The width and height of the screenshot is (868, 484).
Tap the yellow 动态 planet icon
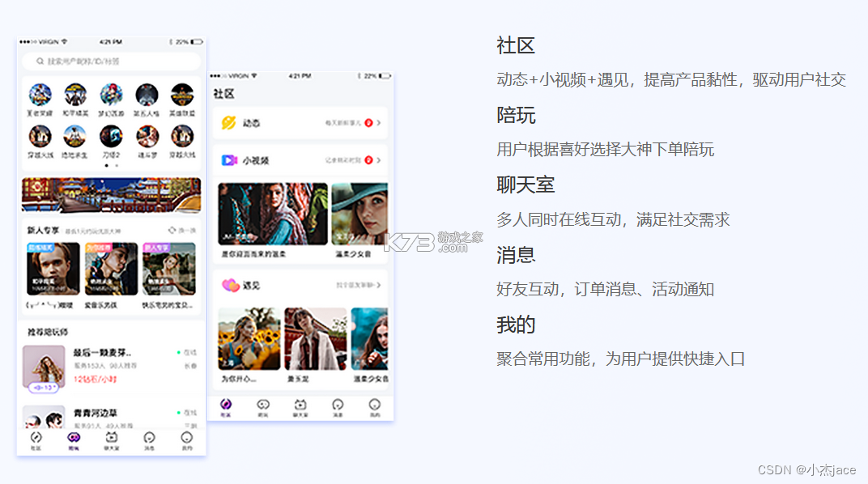pyautogui.click(x=228, y=123)
